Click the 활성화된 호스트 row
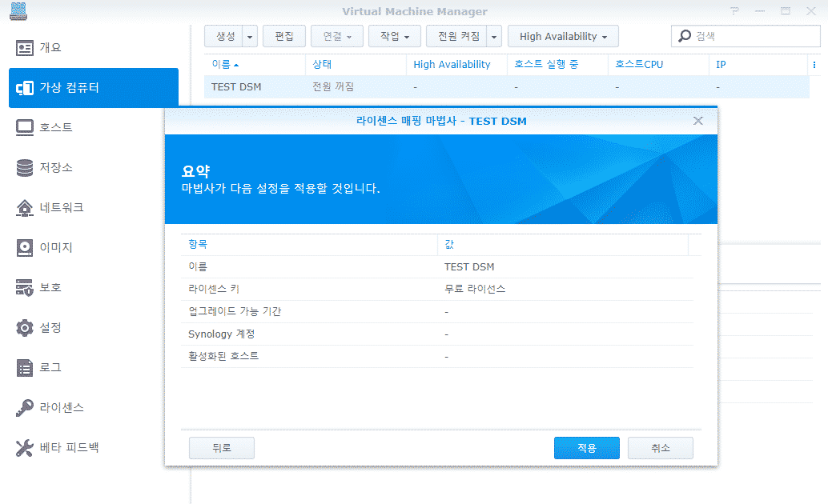Screen dimensions: 828x504 437,356
